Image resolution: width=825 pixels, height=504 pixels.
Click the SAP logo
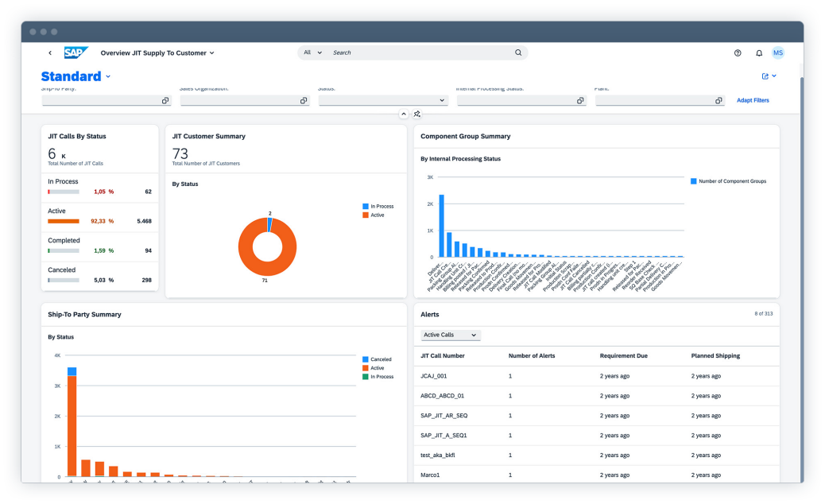pos(76,52)
